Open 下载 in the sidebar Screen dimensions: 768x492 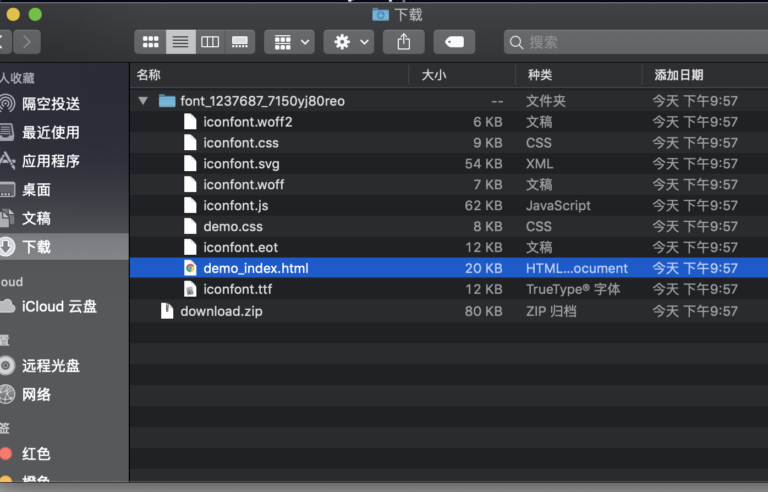tap(36, 246)
